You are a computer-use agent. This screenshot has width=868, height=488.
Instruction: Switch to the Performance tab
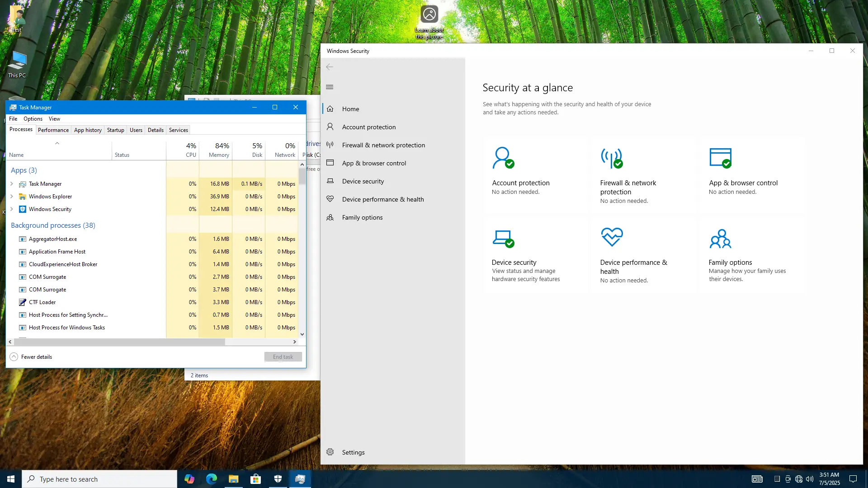[x=53, y=130]
